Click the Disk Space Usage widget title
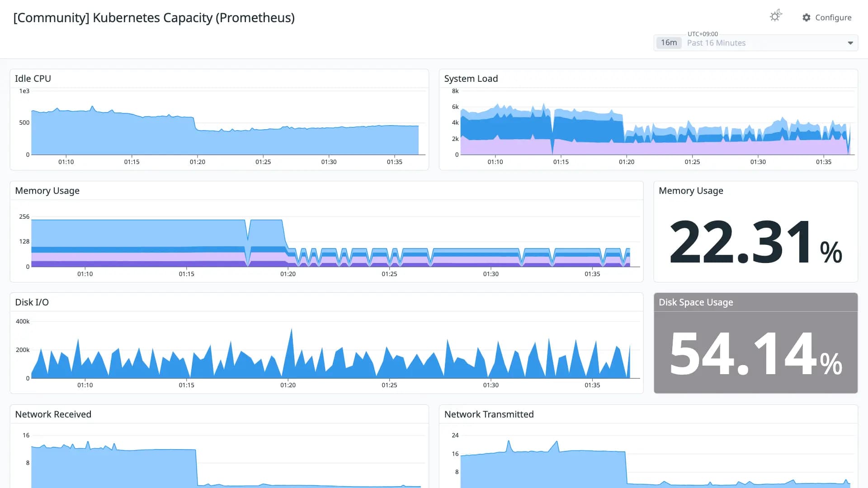 click(x=696, y=302)
